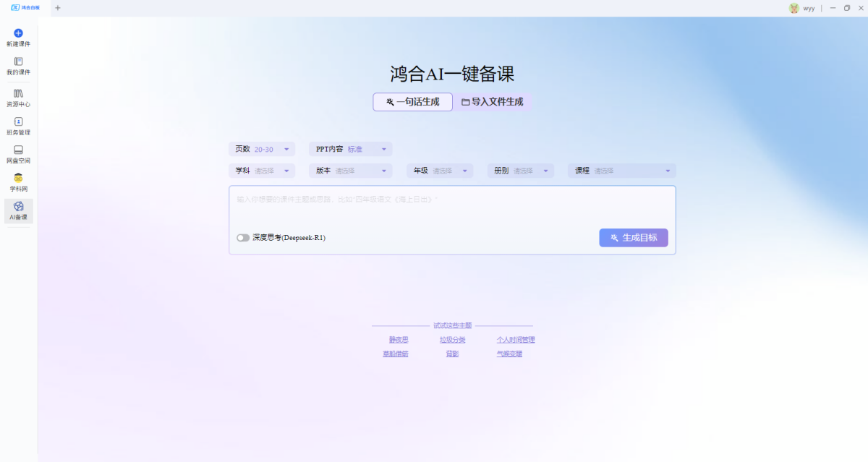868x462 pixels.
Task: Click the user avatar icon next to wyy
Action: pos(793,8)
